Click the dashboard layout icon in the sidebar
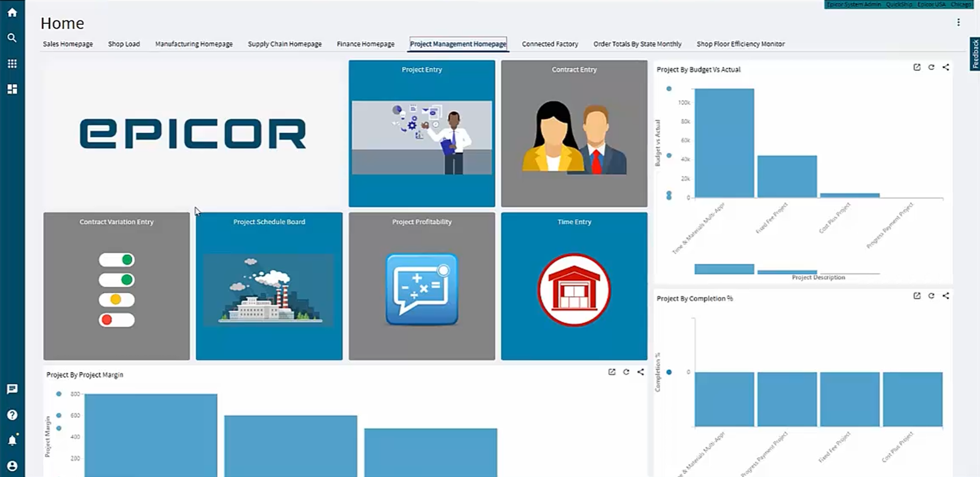Screen dimensions: 980x477 [x=12, y=89]
